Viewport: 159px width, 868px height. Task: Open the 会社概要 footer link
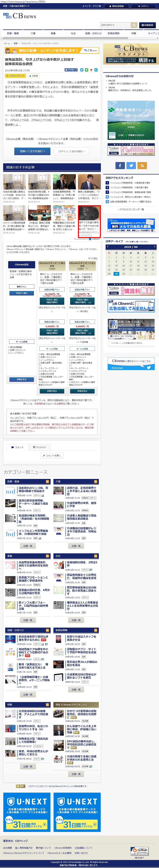click(7, 848)
